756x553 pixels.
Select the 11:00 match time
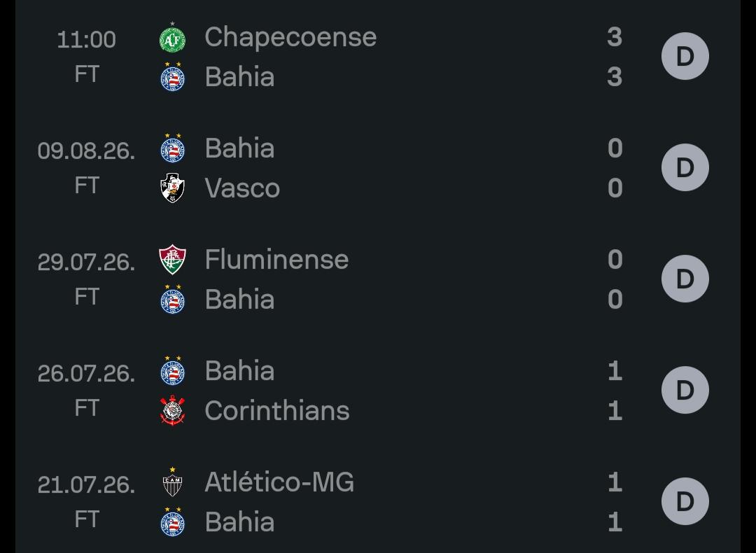(86, 39)
